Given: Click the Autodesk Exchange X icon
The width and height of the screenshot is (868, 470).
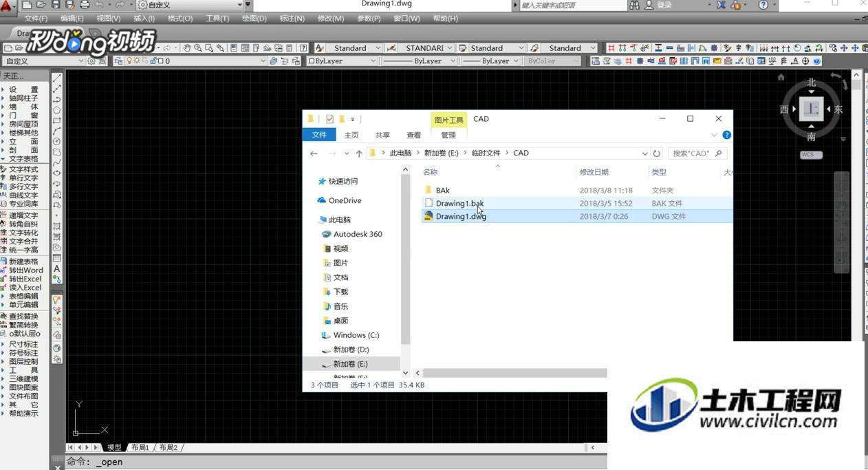Looking at the screenshot, I should 721,5.
